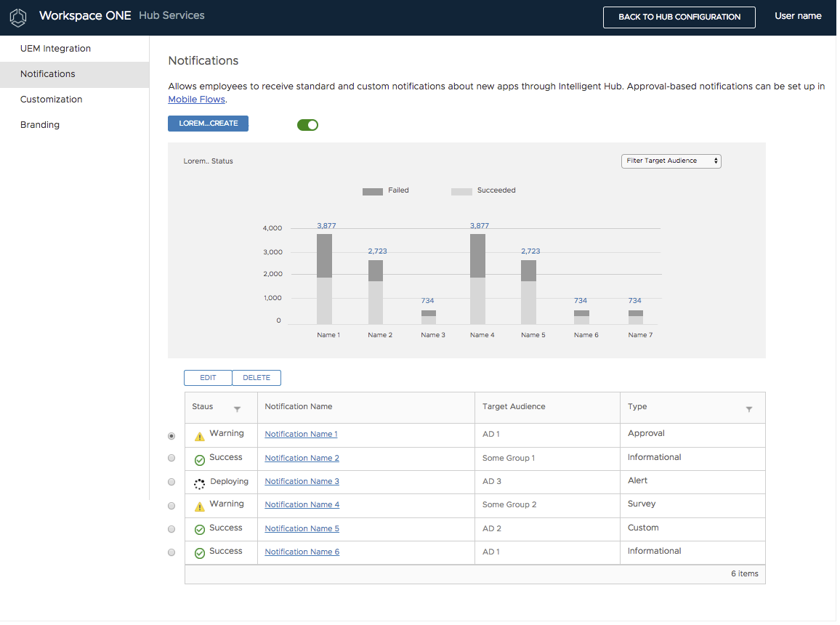Select radio button for Notification Name 6
Viewport: 840px width, 625px height.
coord(171,552)
